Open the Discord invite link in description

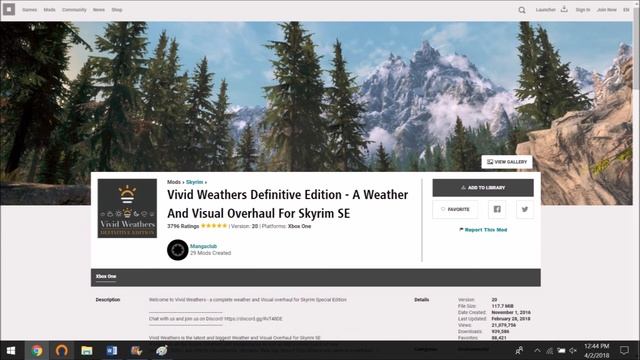coord(253,319)
